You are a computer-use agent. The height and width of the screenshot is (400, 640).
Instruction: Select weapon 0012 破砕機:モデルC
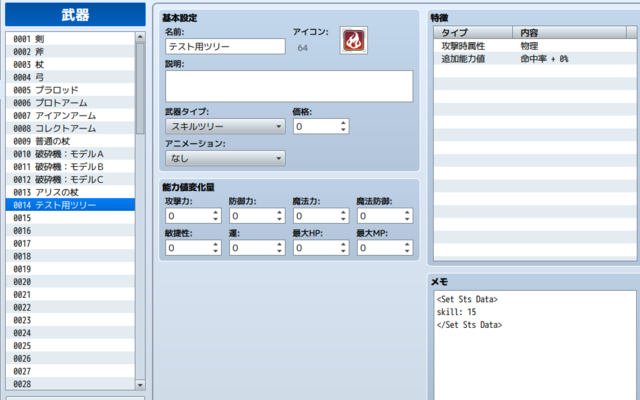[70, 180]
